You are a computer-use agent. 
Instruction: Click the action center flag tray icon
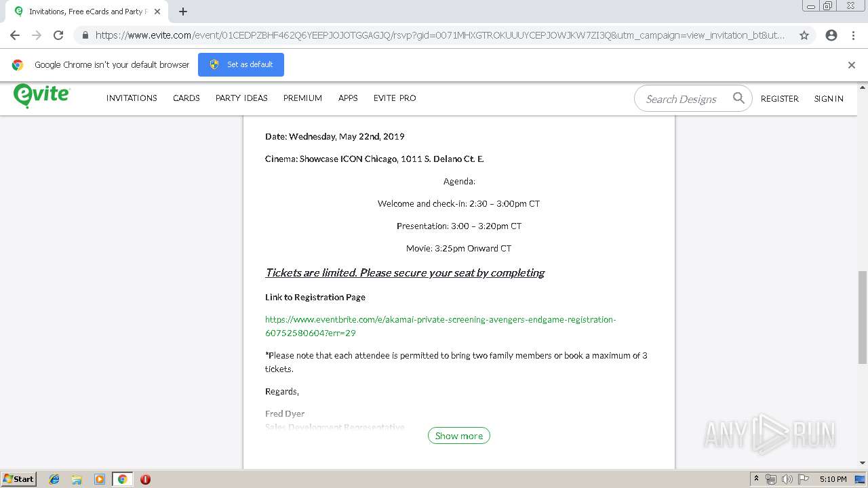(x=804, y=479)
